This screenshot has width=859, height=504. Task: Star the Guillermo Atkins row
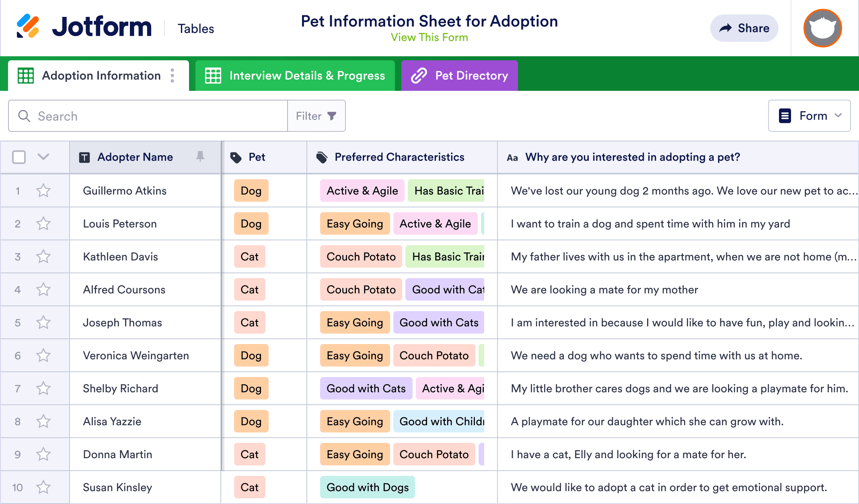pyautogui.click(x=43, y=191)
